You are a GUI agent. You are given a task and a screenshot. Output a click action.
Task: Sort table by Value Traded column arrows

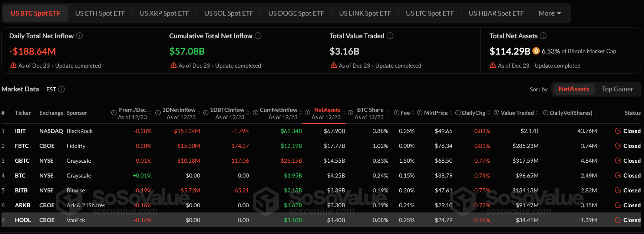point(537,113)
